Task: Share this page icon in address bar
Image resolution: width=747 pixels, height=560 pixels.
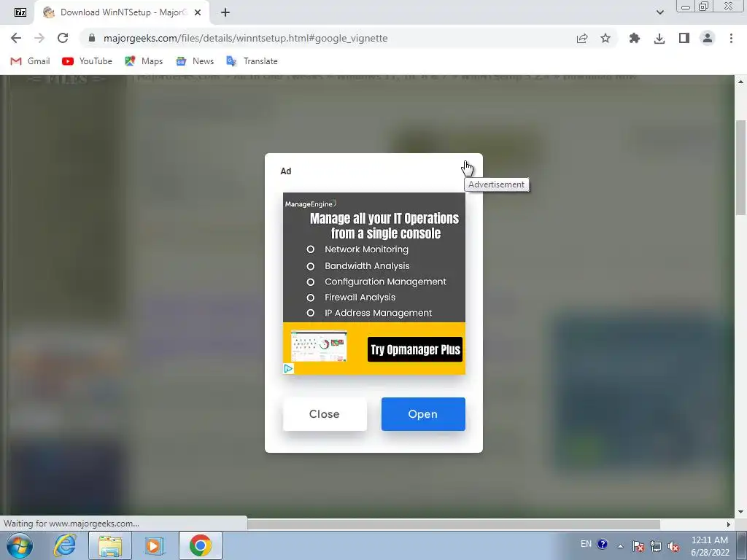Action: point(581,38)
